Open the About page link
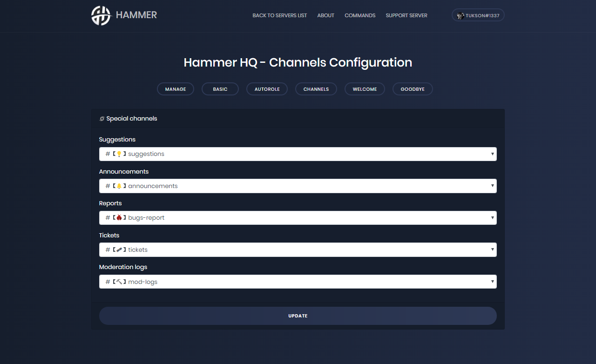This screenshot has width=596, height=364. (x=325, y=15)
